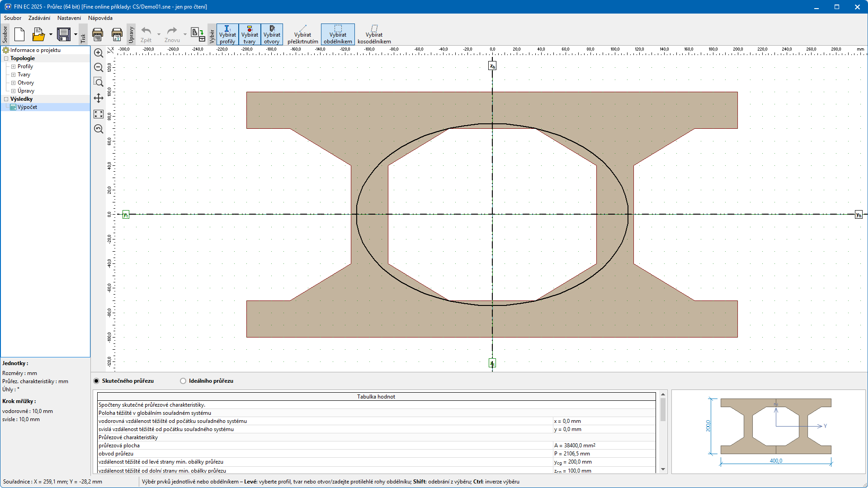The height and width of the screenshot is (488, 868).
Task: Select the Skutečného průřezu radio button
Action: [96, 381]
